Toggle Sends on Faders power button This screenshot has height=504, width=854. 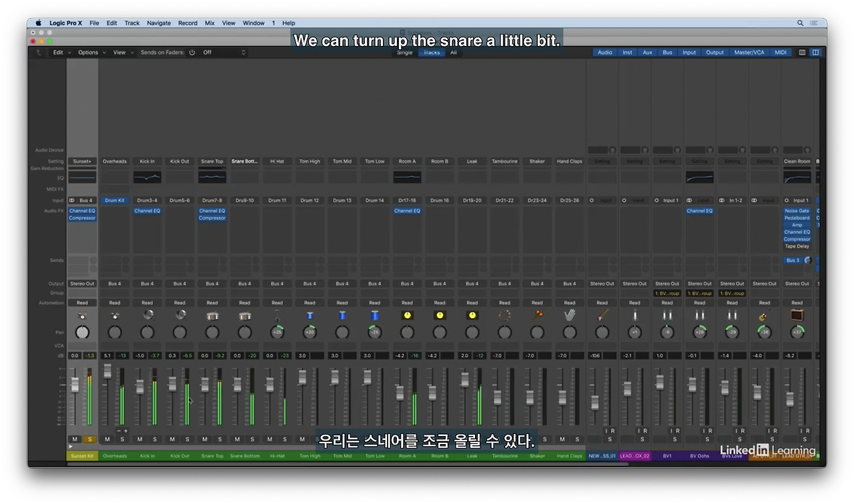(x=192, y=52)
